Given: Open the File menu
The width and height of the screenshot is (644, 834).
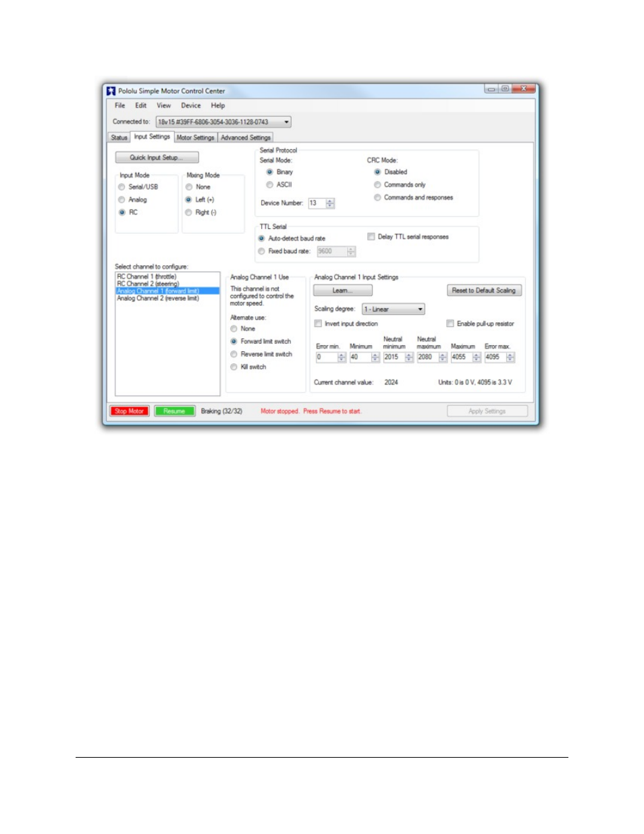Looking at the screenshot, I should coord(120,105).
